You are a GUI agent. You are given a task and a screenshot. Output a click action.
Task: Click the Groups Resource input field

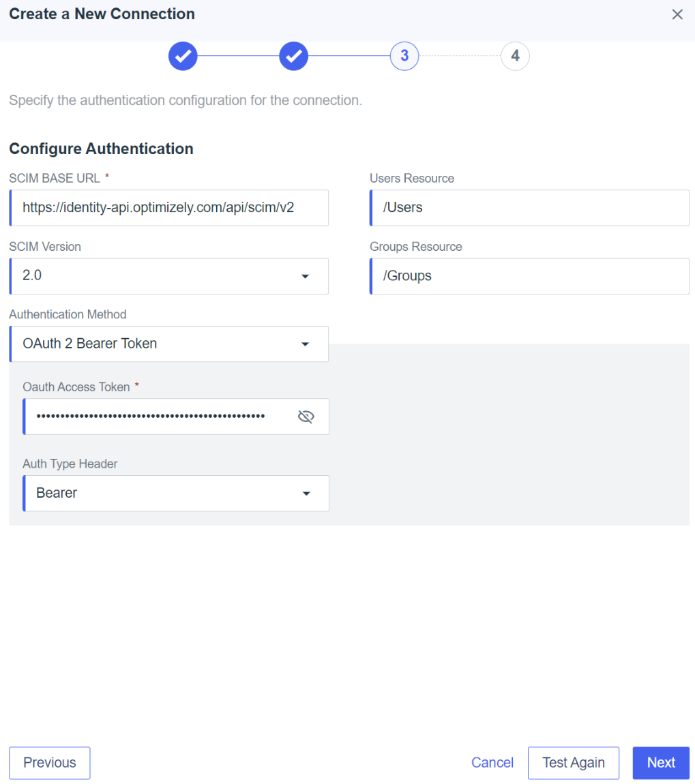click(529, 276)
